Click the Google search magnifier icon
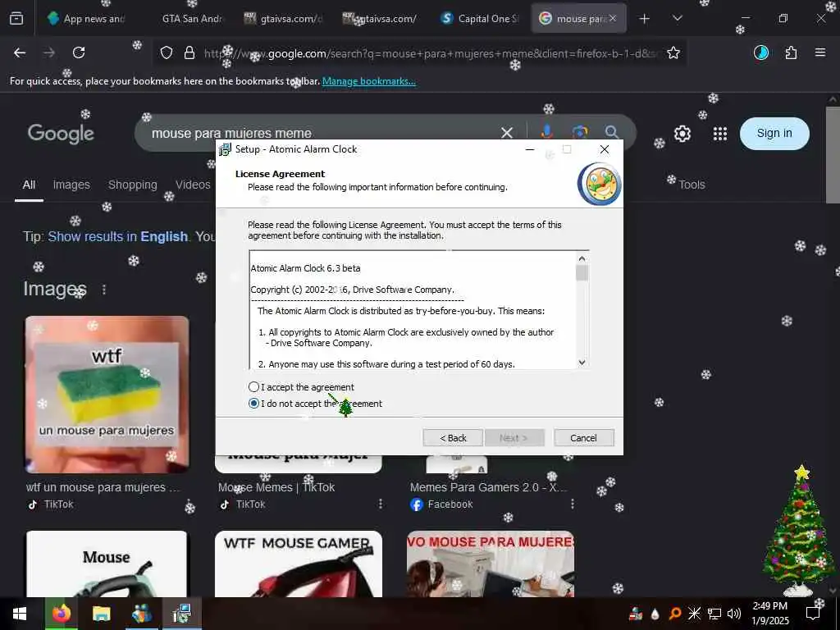This screenshot has width=840, height=630. click(x=612, y=132)
